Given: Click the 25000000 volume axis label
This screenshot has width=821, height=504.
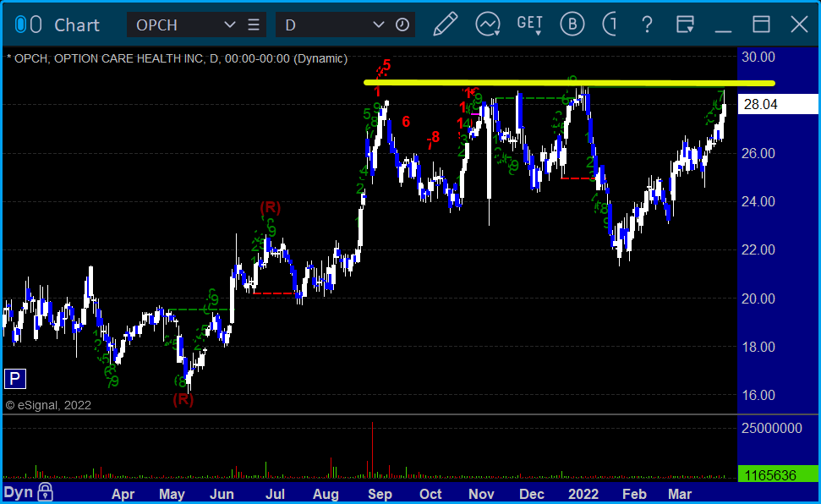Looking at the screenshot, I should 772,428.
